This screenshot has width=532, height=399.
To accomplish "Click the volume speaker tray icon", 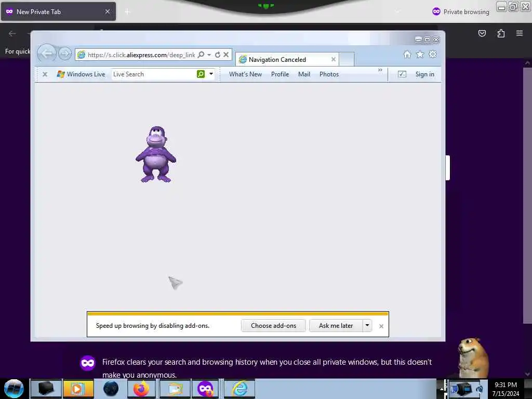I will tap(480, 389).
